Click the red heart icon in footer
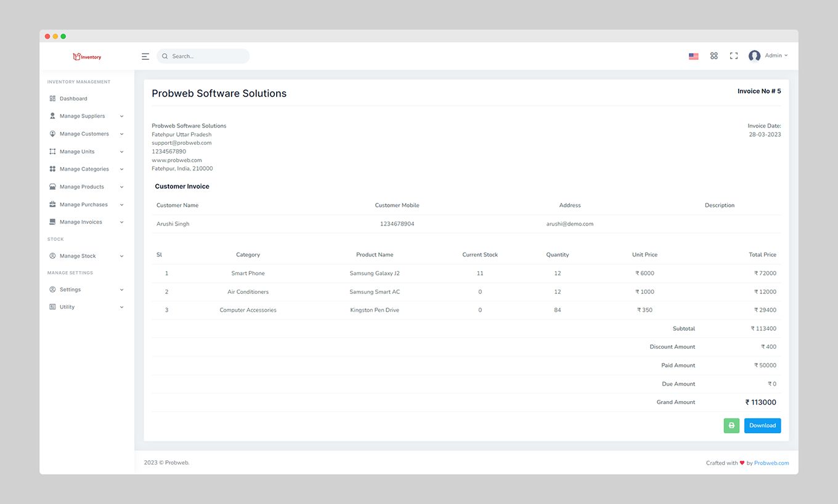This screenshot has height=504, width=838. tap(742, 463)
